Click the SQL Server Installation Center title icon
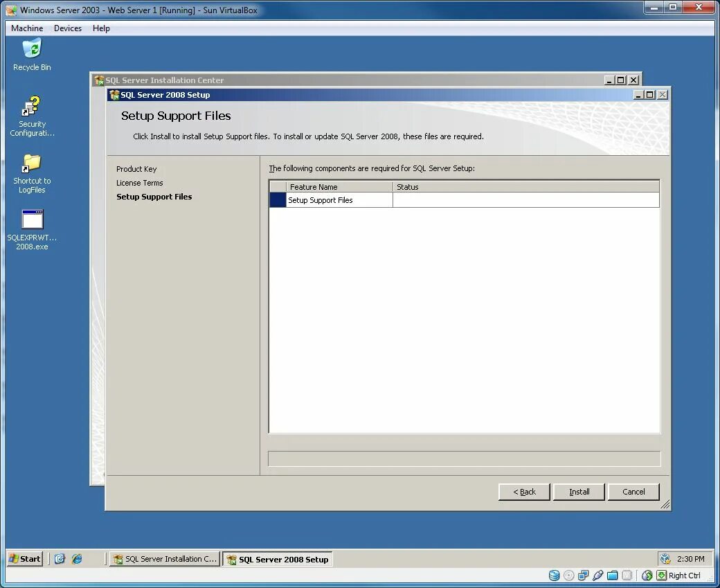The height and width of the screenshot is (588, 720). [x=99, y=80]
